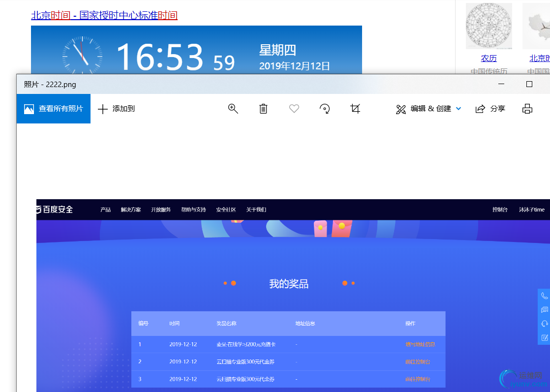This screenshot has width=550, height=392.
Task: Add photo to favorites with heart icon
Action: 294,109
